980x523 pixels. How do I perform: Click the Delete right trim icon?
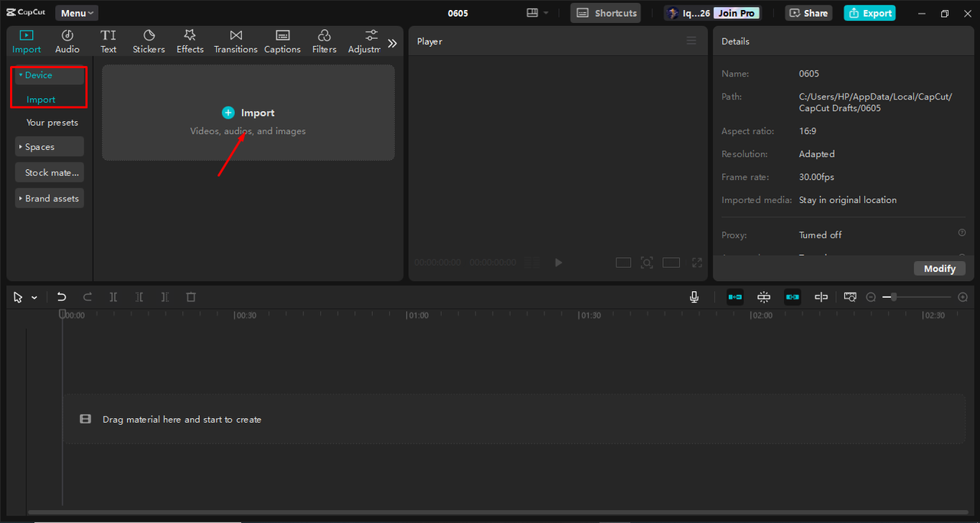pos(165,297)
